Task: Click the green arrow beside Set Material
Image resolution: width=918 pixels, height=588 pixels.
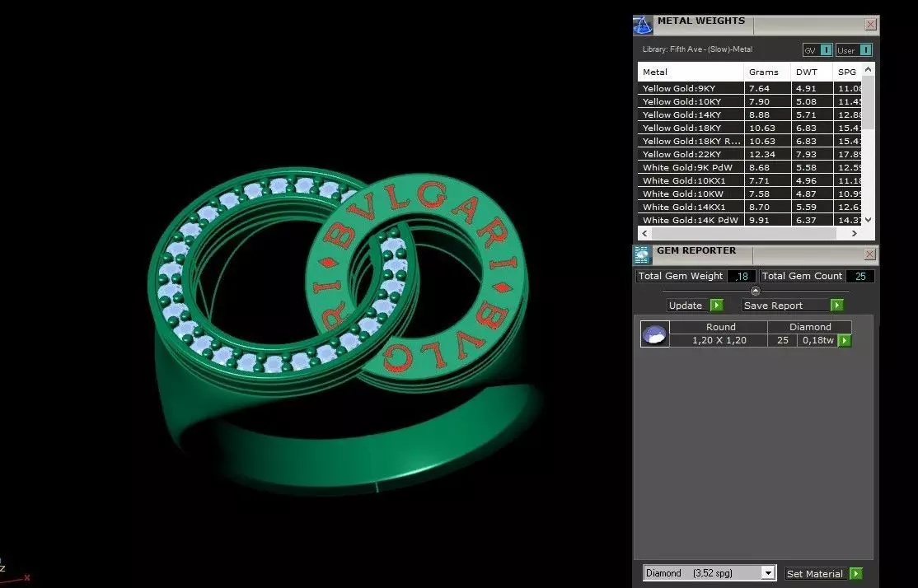Action: (x=856, y=573)
